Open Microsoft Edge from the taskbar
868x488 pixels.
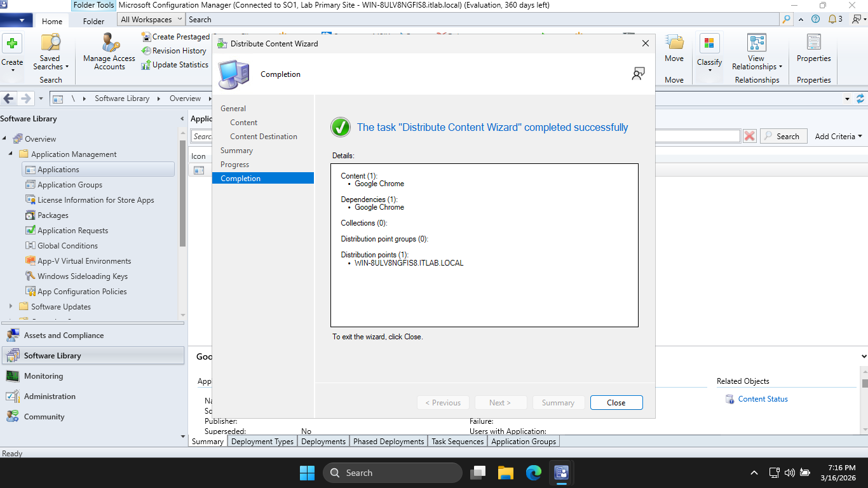pos(533,473)
